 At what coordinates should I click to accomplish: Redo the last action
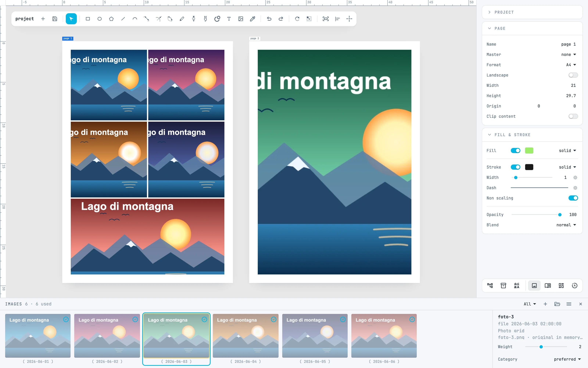coord(281,19)
